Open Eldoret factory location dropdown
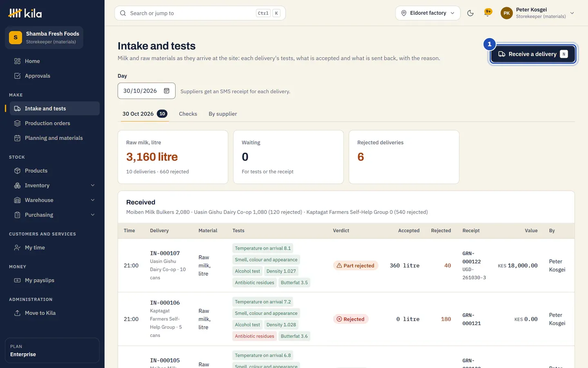Viewport: 588px width, 368px height. click(x=428, y=13)
